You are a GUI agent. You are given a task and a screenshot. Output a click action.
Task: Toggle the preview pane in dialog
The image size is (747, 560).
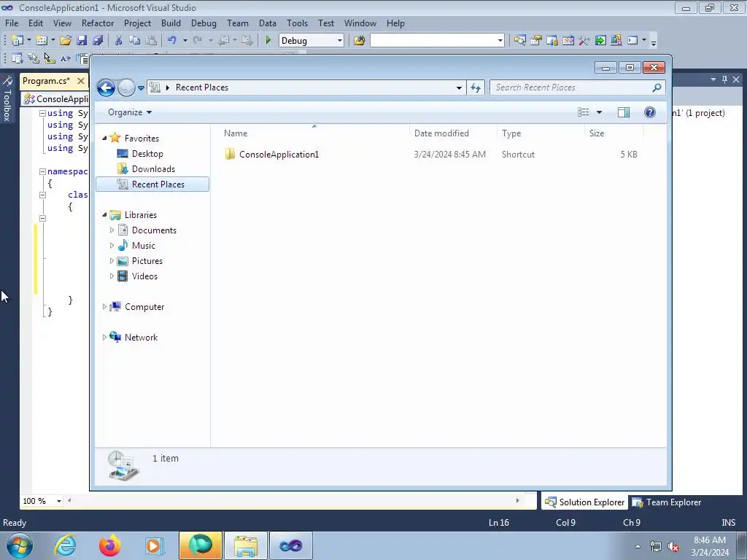click(x=624, y=112)
